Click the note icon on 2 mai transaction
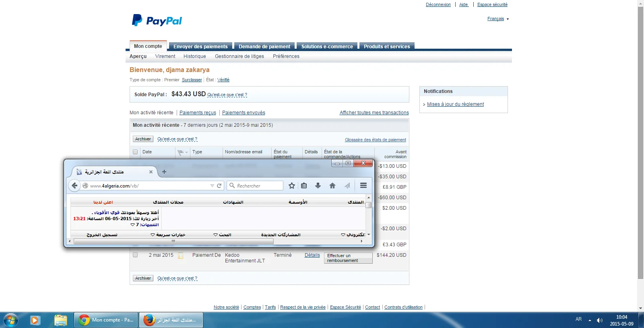The image size is (644, 328). coord(181,255)
